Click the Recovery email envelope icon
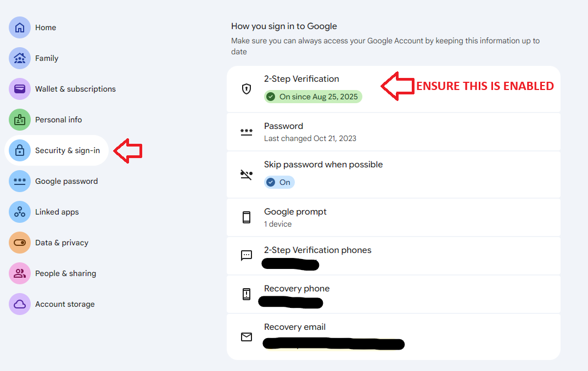The width and height of the screenshot is (588, 371). [247, 337]
